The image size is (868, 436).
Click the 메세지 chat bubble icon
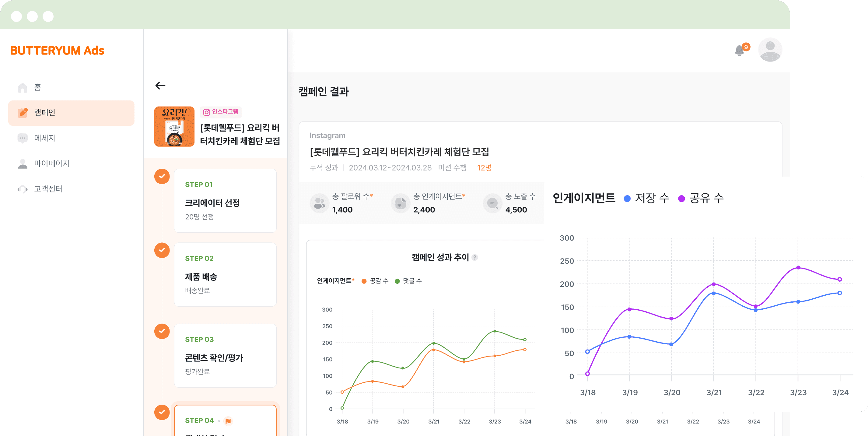pyautogui.click(x=23, y=138)
